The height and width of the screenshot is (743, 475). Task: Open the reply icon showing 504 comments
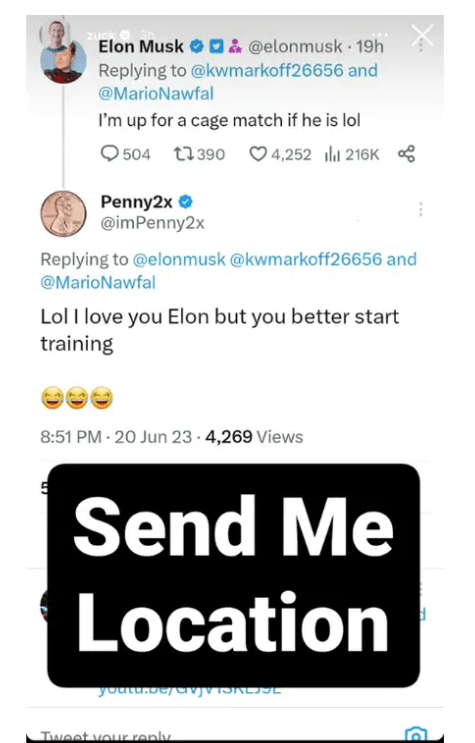[110, 154]
